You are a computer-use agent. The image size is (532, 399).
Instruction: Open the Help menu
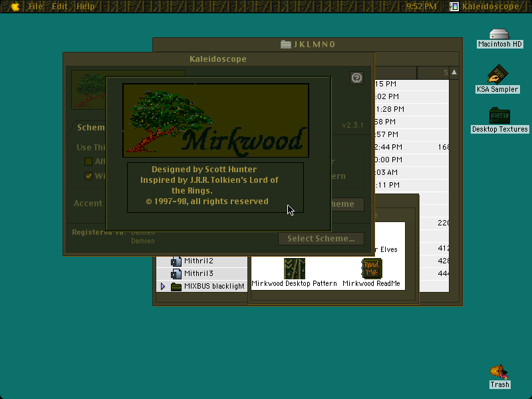[x=86, y=6]
